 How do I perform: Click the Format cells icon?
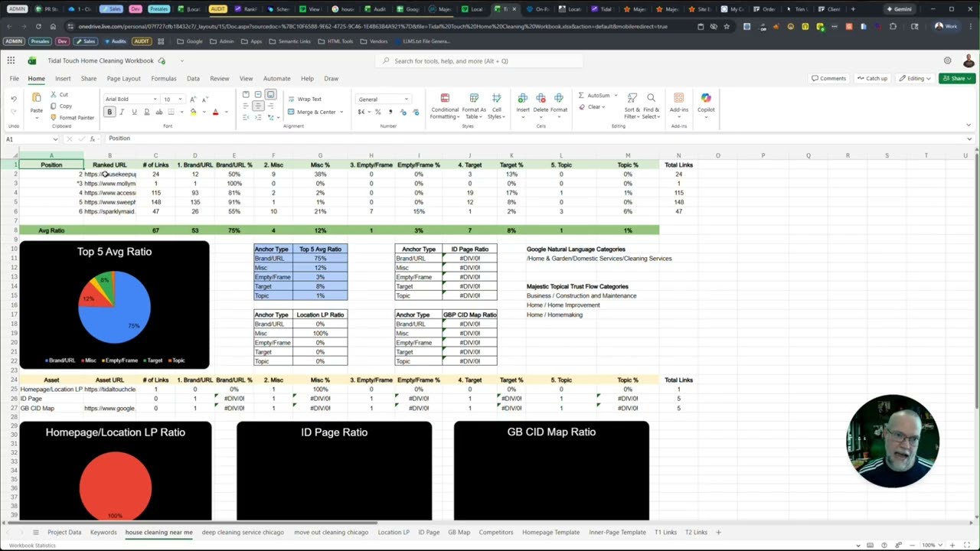tap(559, 99)
